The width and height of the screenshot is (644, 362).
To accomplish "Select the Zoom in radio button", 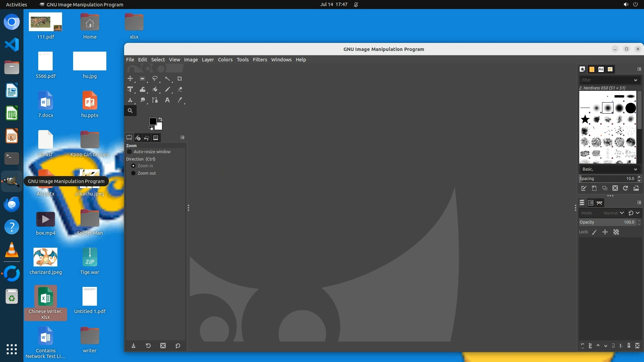I will 133,166.
